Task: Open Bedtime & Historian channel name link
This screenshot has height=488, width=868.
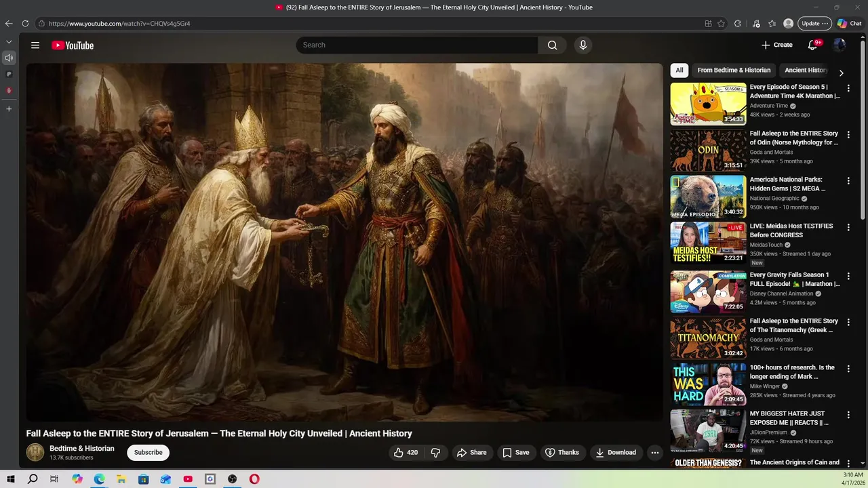Action: coord(82,449)
